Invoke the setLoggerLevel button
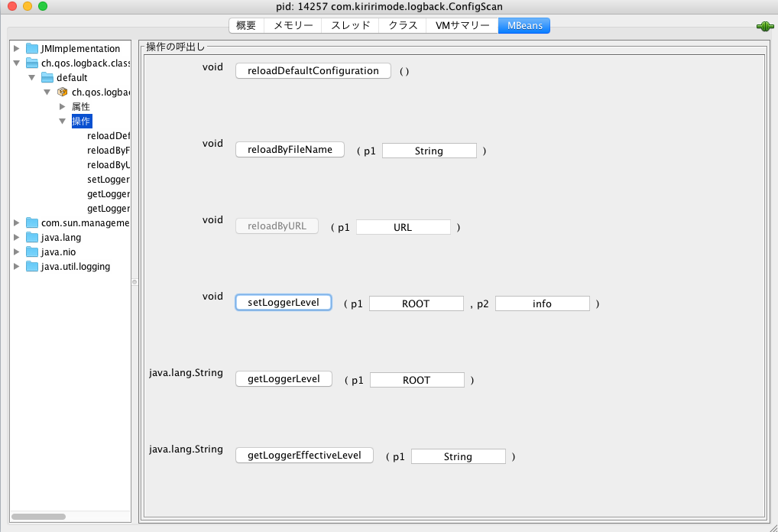Image resolution: width=778 pixels, height=532 pixels. 284,302
